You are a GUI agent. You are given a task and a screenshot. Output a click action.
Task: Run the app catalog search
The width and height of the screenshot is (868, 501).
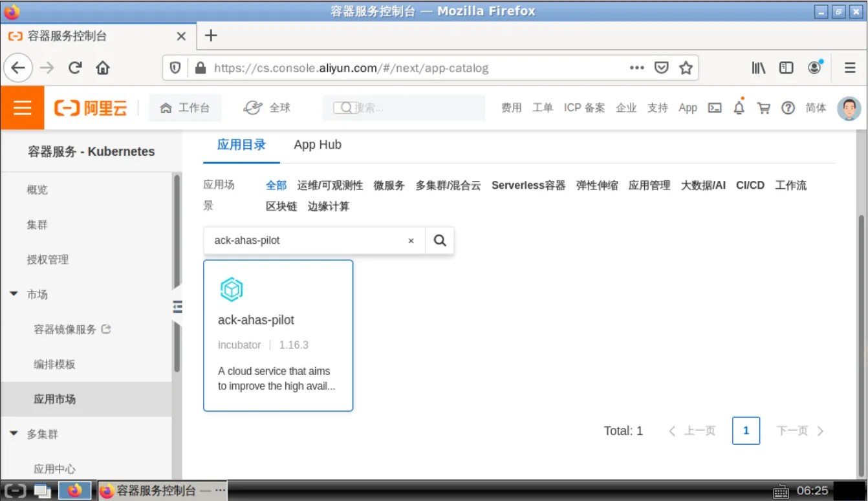tap(440, 240)
